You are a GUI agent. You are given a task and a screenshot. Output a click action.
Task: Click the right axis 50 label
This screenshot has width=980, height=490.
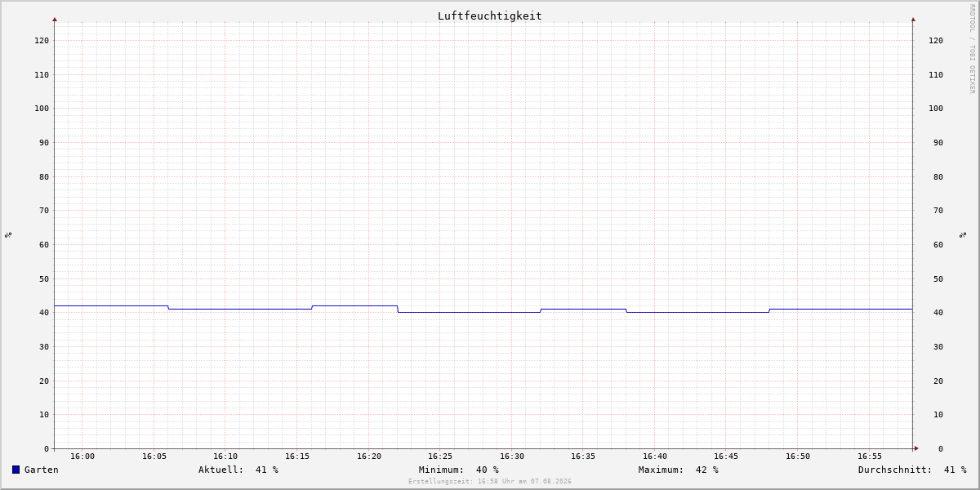pos(938,279)
